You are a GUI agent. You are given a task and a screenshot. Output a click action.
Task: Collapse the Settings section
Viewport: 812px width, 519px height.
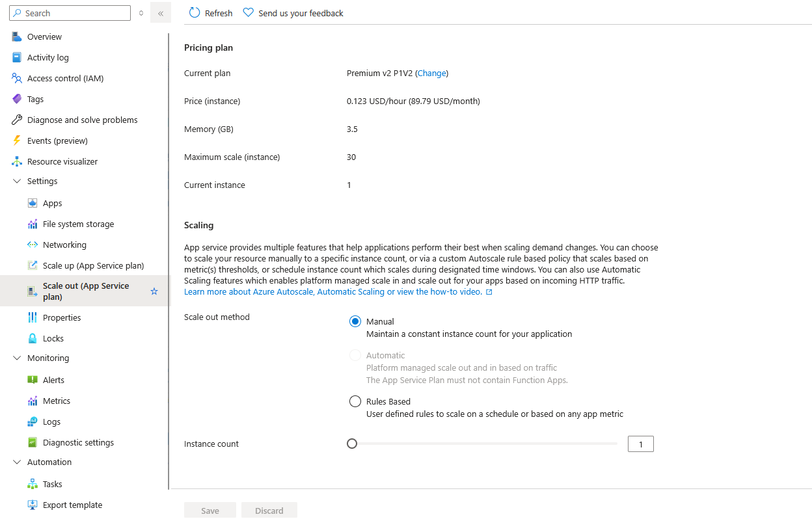point(17,181)
